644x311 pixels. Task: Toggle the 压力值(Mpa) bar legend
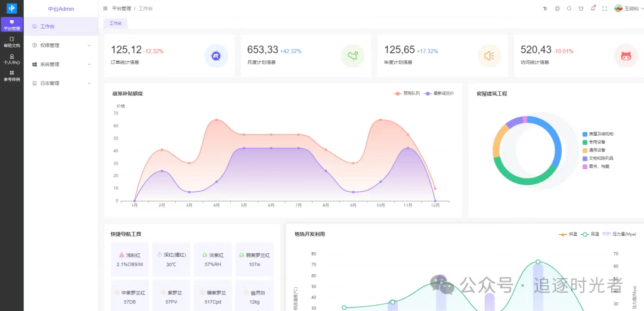pyautogui.click(x=620, y=234)
